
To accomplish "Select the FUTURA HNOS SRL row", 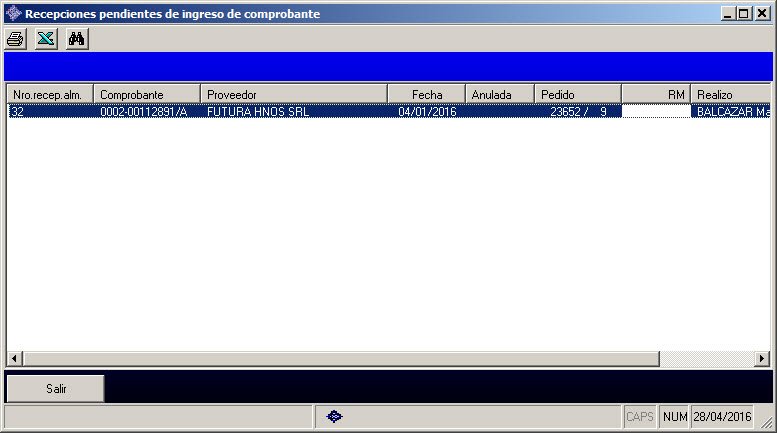I will click(258, 112).
